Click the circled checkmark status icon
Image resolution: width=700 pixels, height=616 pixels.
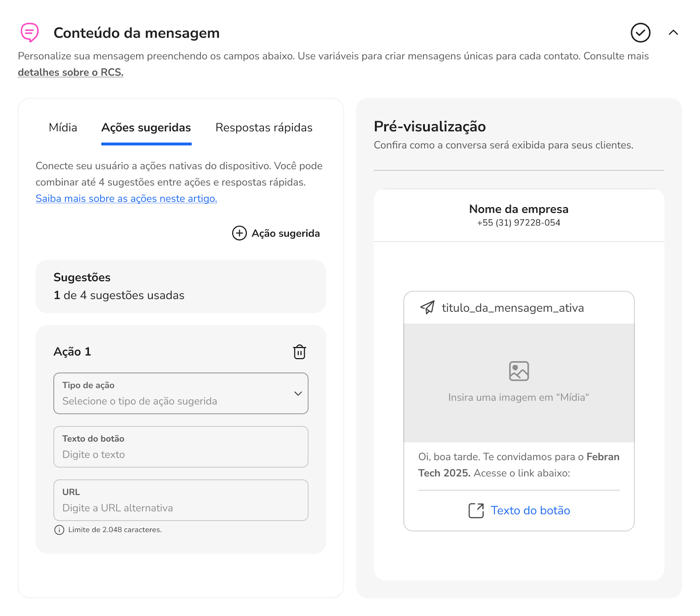[640, 33]
